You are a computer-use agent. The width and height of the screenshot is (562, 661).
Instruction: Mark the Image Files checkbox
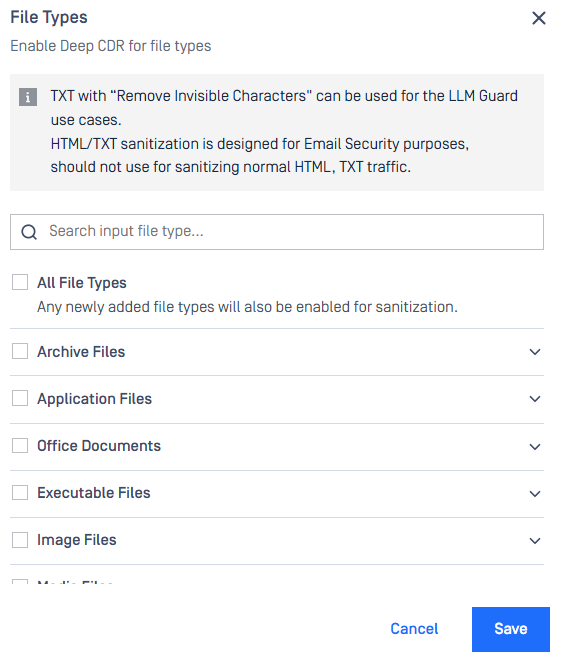20,540
